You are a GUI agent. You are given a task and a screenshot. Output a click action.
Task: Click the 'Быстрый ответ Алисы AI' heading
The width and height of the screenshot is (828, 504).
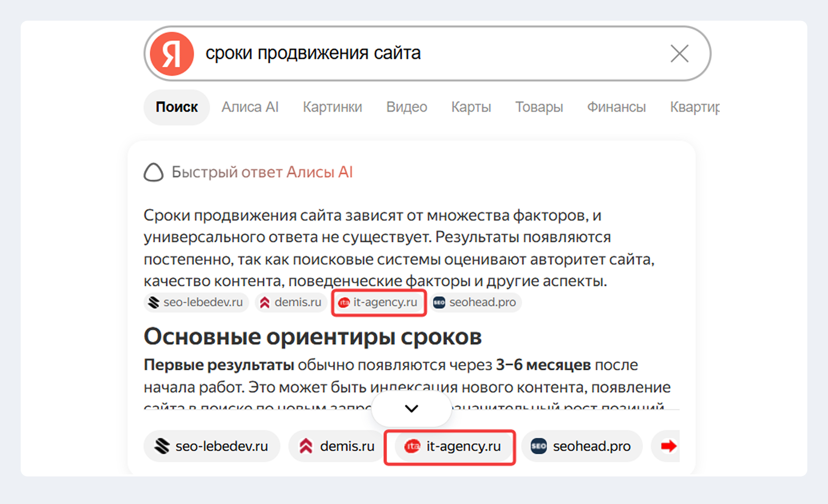coord(262,172)
